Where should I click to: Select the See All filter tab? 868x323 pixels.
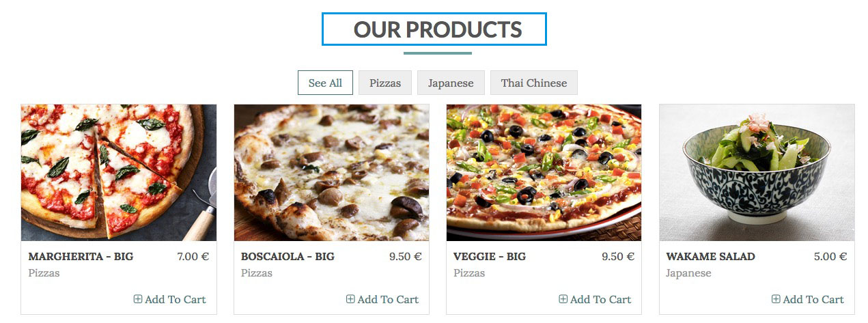(x=325, y=83)
